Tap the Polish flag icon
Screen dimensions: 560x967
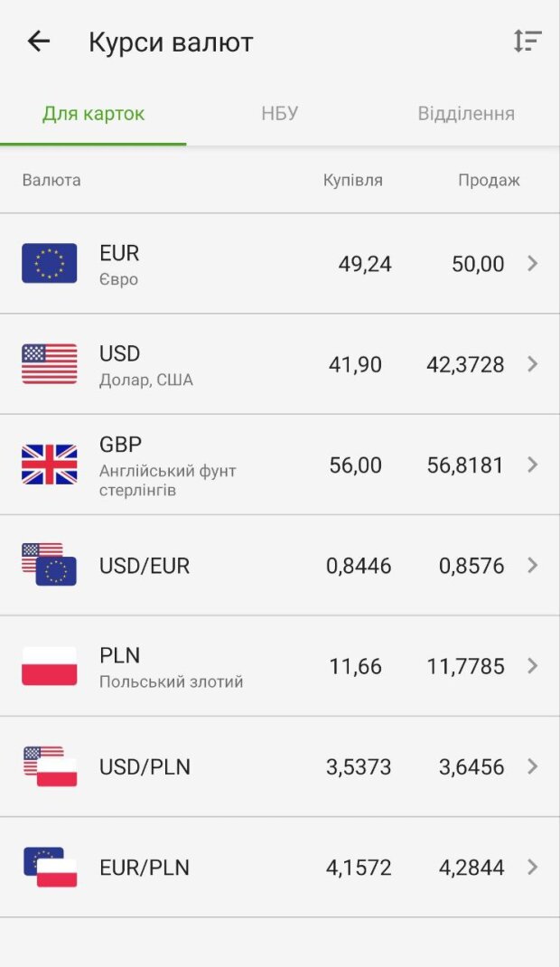[x=50, y=666]
